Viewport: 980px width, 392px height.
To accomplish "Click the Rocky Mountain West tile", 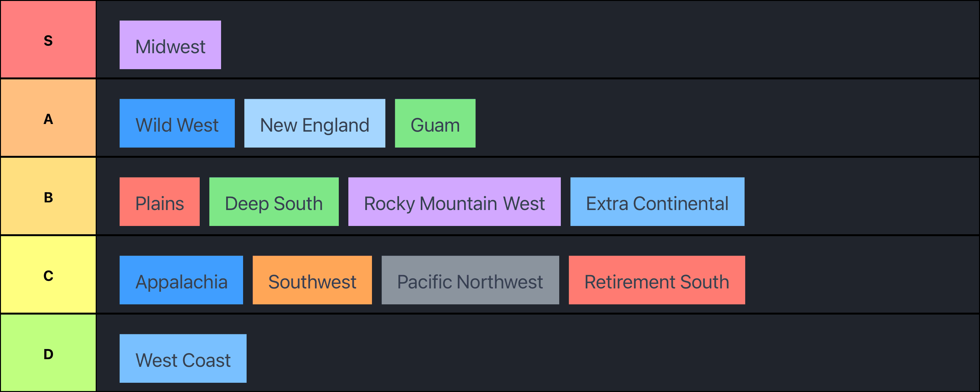I will tap(454, 201).
